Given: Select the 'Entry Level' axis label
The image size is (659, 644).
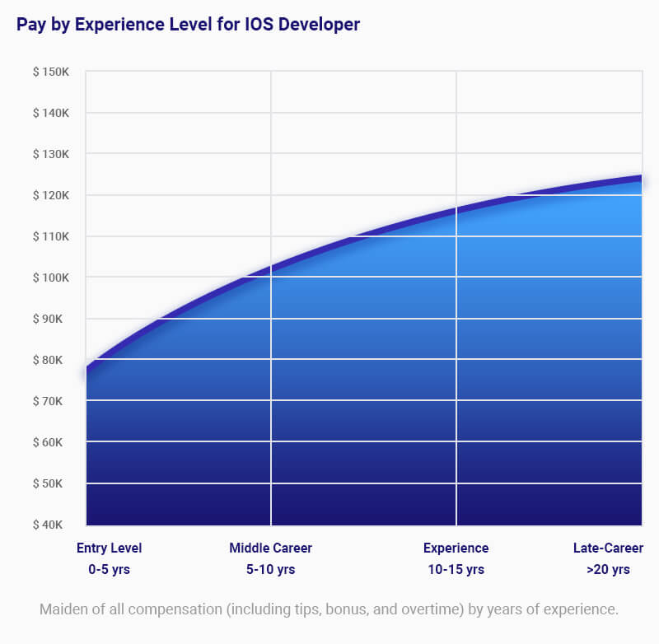Looking at the screenshot, I should [x=109, y=548].
